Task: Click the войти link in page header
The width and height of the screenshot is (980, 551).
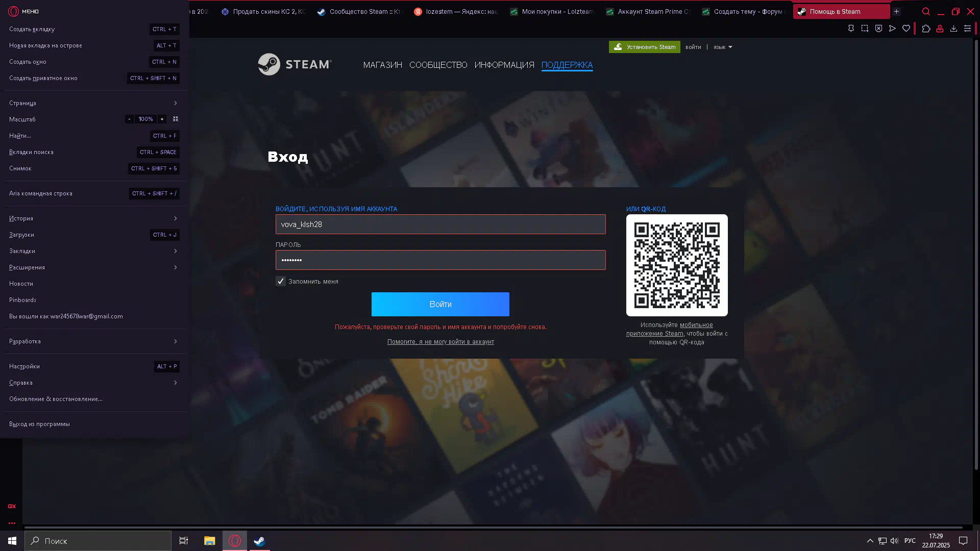Action: pos(693,47)
